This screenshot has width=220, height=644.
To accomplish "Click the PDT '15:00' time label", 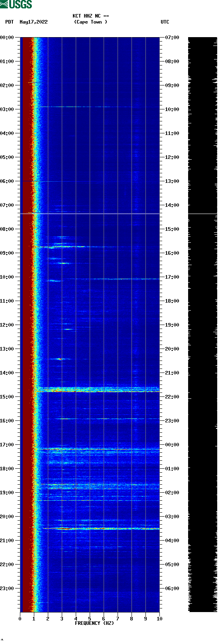I will 7,397.
